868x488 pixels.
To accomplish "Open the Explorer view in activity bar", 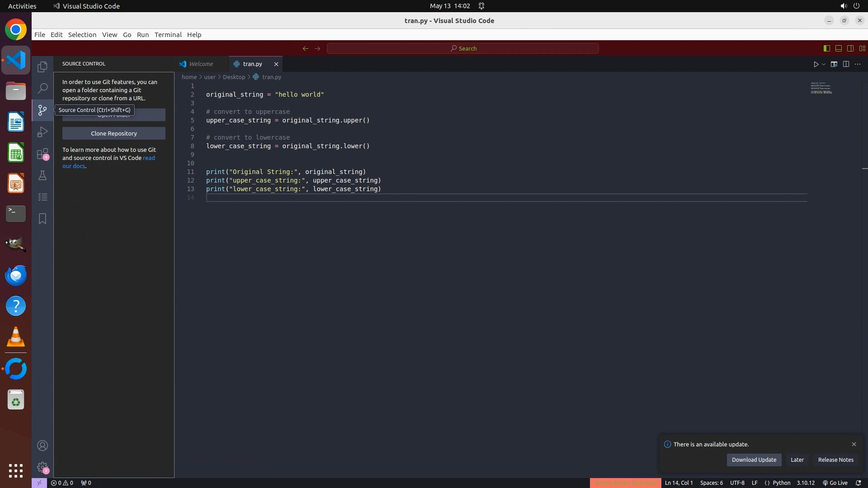I will 42,67.
